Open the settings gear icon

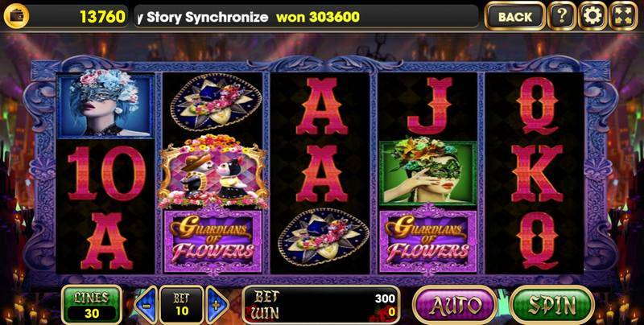[x=592, y=16]
